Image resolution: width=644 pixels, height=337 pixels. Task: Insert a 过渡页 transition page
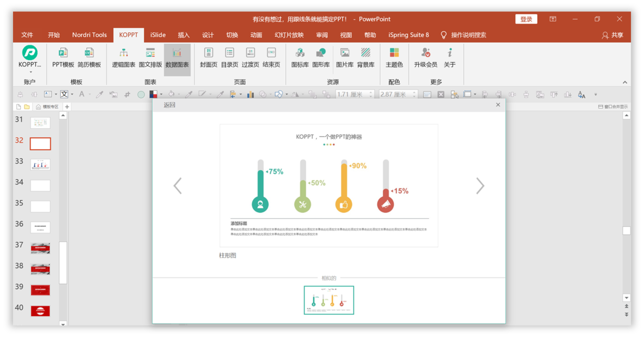[x=250, y=58]
